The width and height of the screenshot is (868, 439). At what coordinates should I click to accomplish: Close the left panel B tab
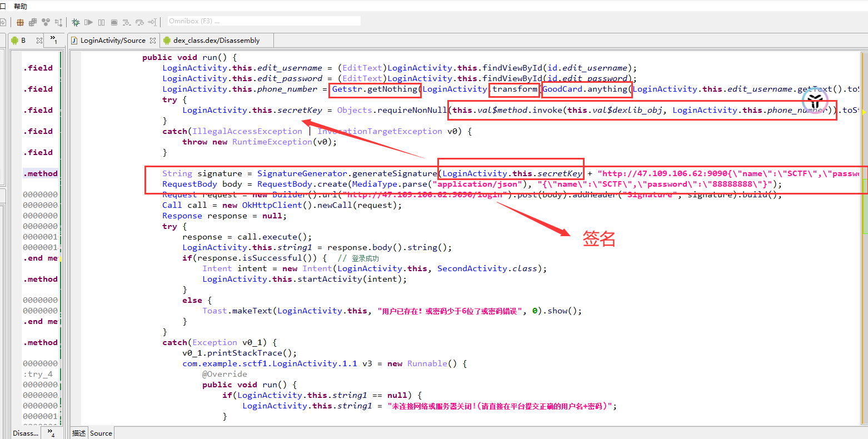tap(39, 40)
